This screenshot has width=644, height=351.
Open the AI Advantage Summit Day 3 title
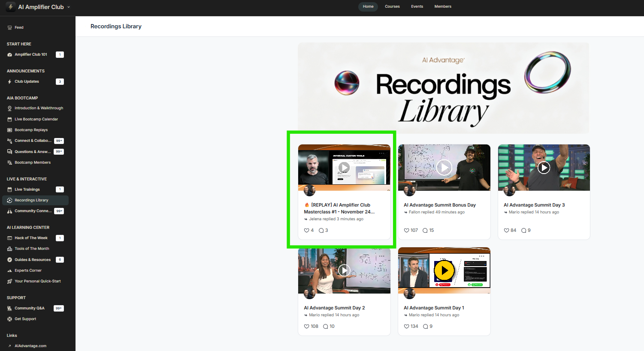(x=534, y=205)
